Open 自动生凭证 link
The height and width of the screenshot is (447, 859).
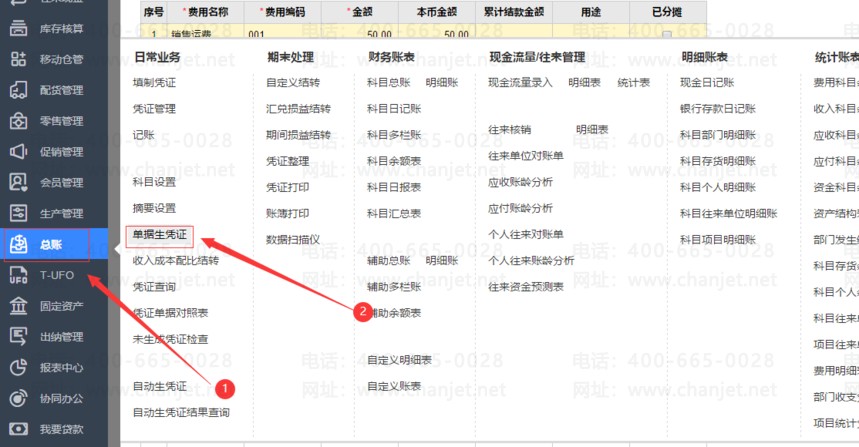(159, 386)
